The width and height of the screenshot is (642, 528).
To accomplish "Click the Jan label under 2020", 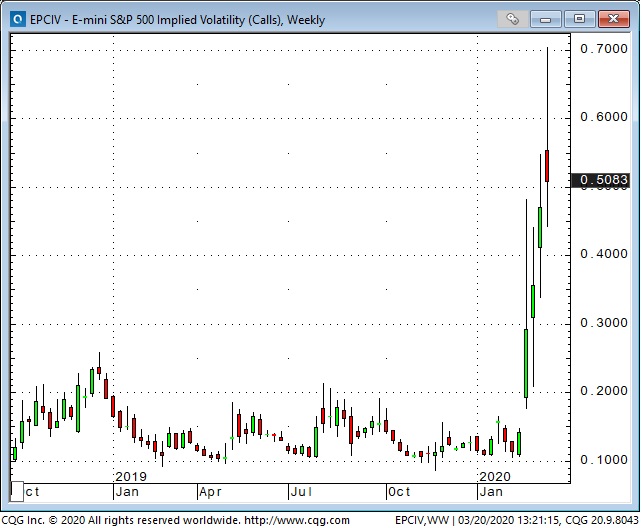I will click(491, 492).
